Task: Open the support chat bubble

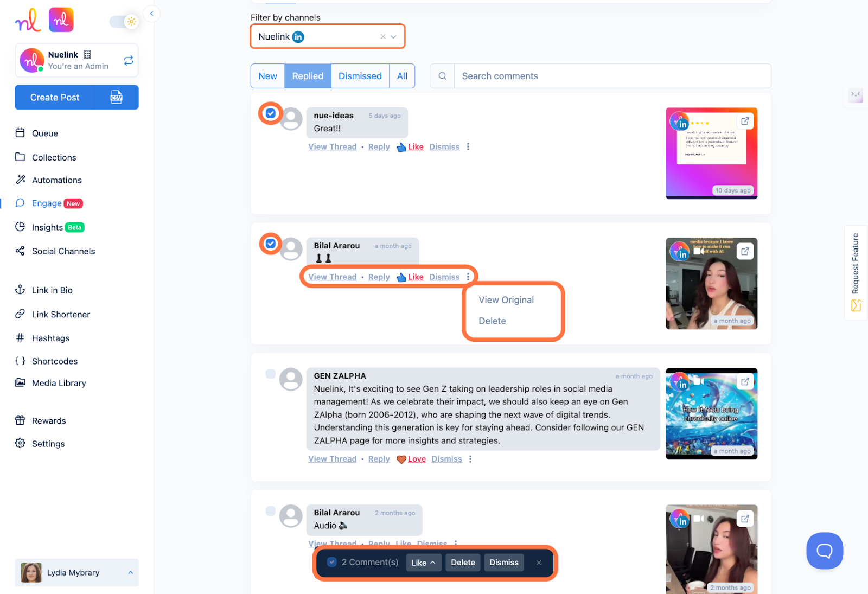Action: pyautogui.click(x=825, y=551)
